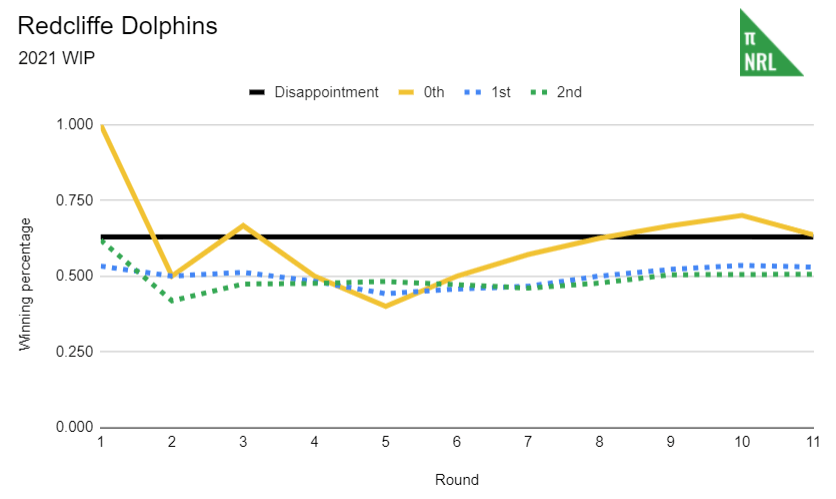Select the Disappointment legend label
This screenshot has width=836, height=499.
point(326,92)
